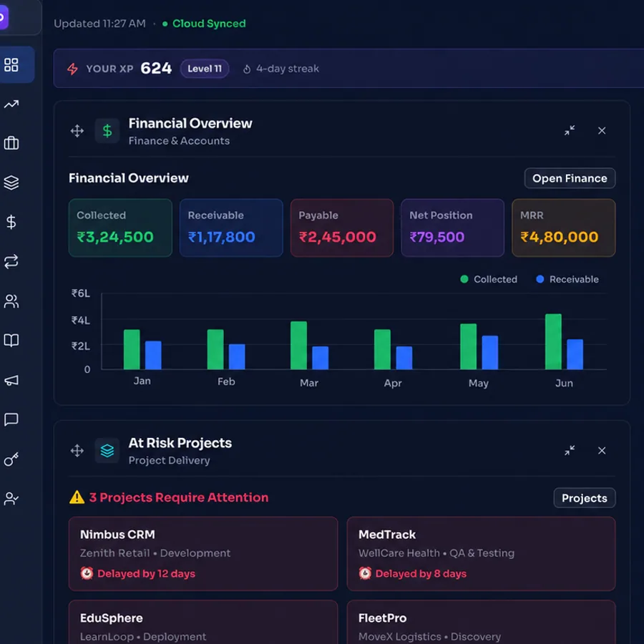Open the dollar finance icon in sidebar
This screenshot has height=644, width=644.
tap(11, 223)
